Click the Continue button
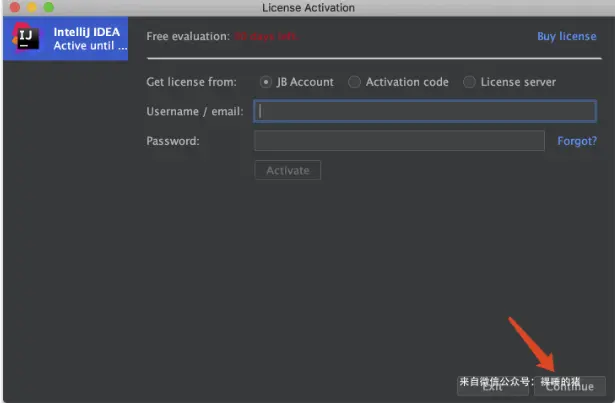615x403 pixels. pyautogui.click(x=570, y=386)
